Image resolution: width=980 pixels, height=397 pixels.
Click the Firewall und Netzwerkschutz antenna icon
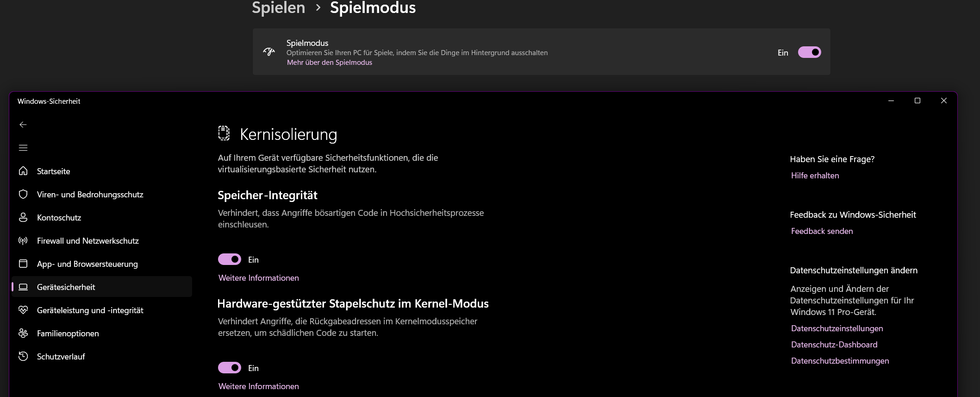pyautogui.click(x=23, y=240)
